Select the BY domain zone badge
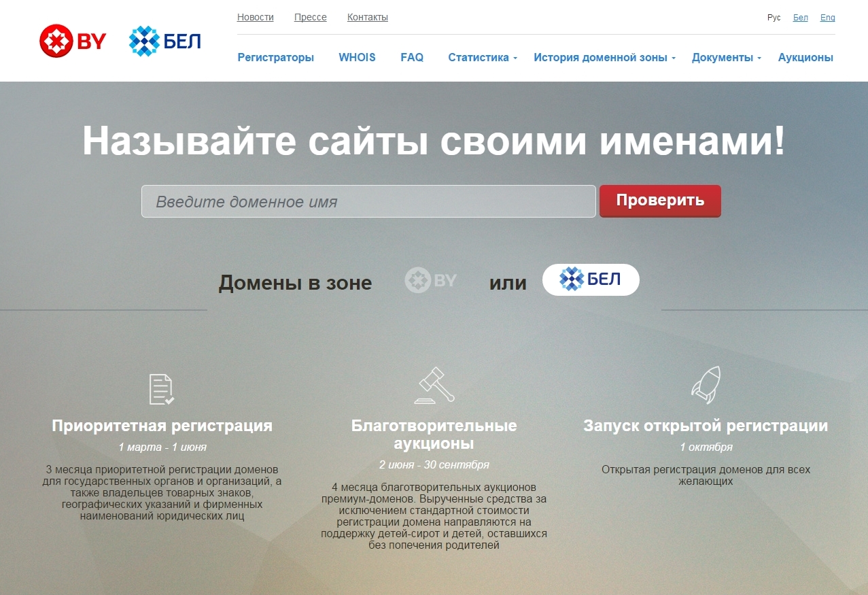The image size is (868, 595). pyautogui.click(x=430, y=279)
